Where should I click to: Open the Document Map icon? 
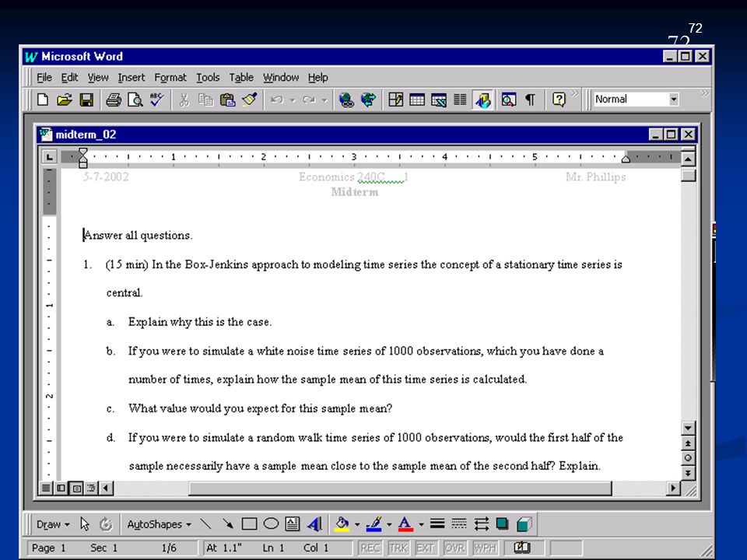(x=508, y=100)
